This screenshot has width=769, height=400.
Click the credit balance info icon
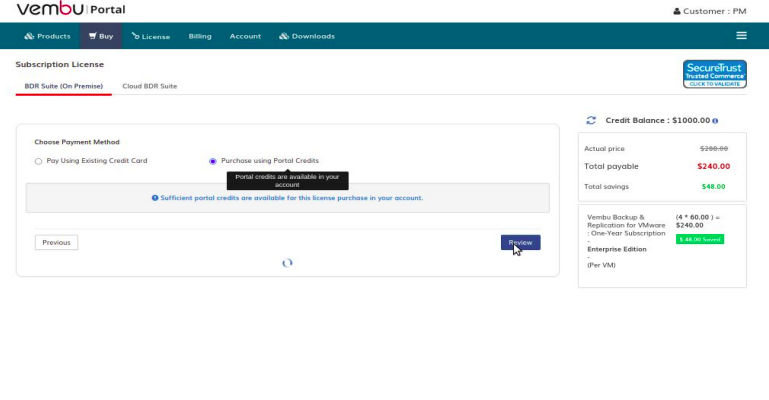click(715, 121)
